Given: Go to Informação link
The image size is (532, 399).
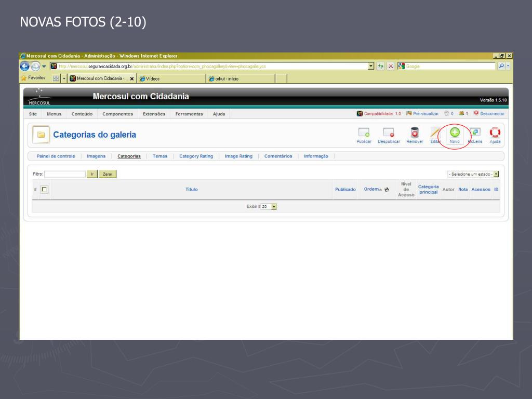Looking at the screenshot, I should click(x=316, y=156).
